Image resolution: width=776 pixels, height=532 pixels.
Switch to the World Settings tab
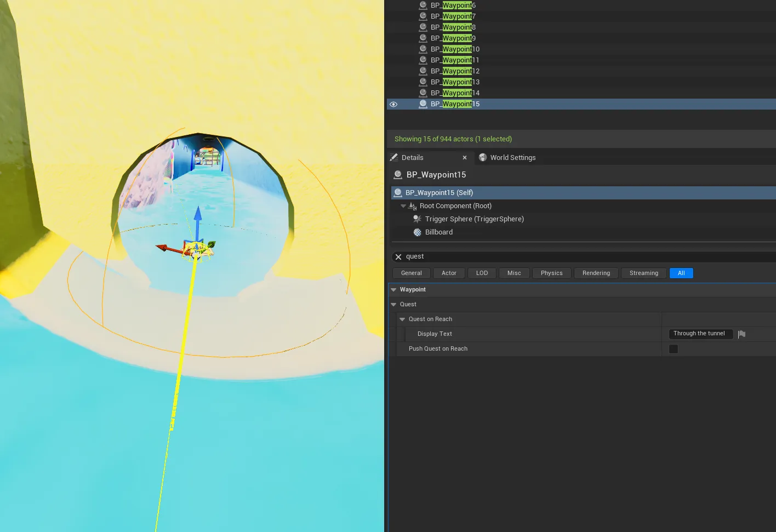507,158
